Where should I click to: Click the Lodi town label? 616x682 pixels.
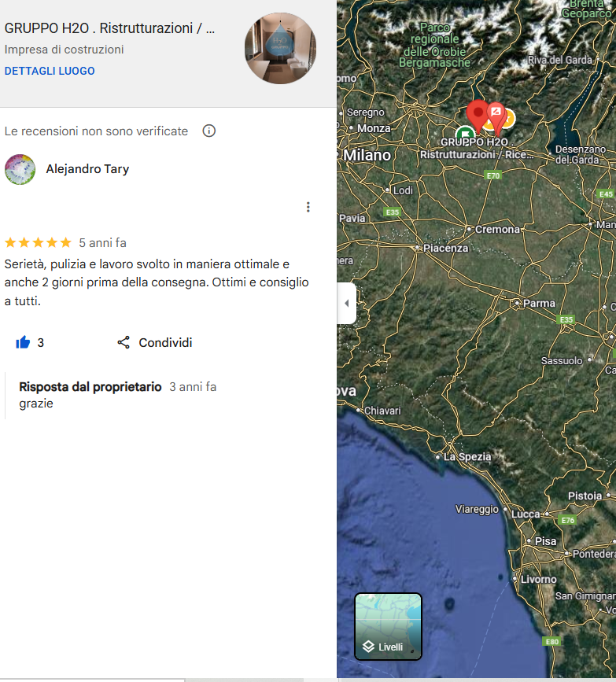click(403, 190)
